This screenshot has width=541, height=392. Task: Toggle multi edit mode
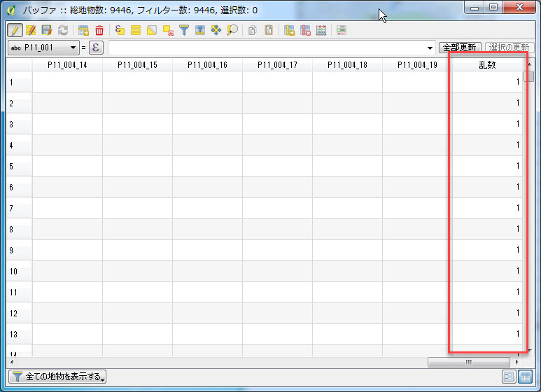[31, 30]
